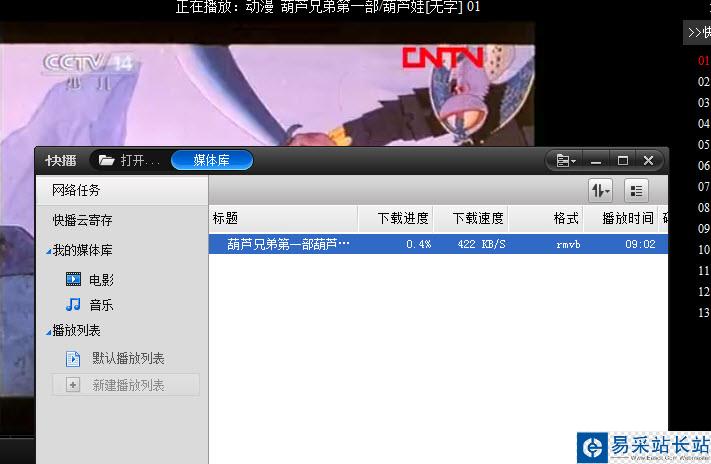Click the 新建播放列表 button
This screenshot has width=711, height=464.
pos(126,385)
